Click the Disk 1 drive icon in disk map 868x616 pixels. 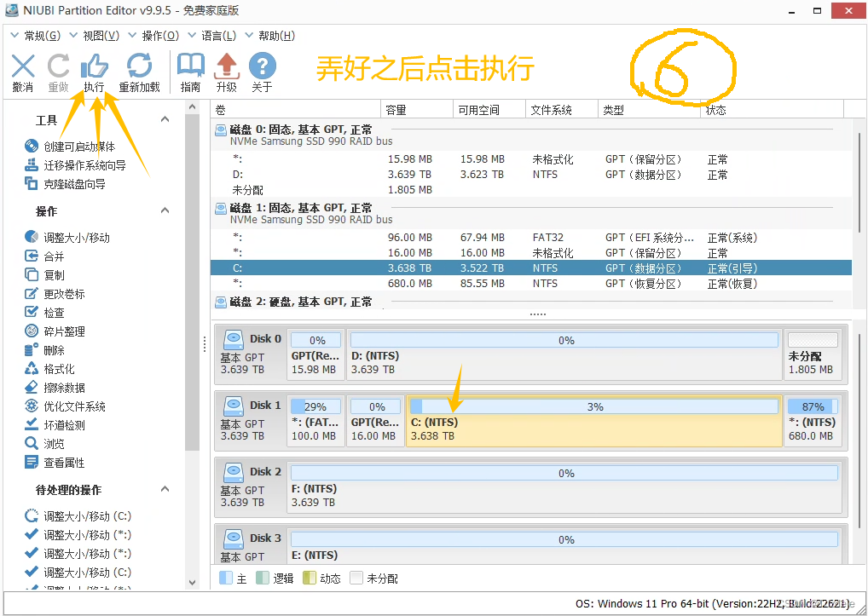click(234, 406)
